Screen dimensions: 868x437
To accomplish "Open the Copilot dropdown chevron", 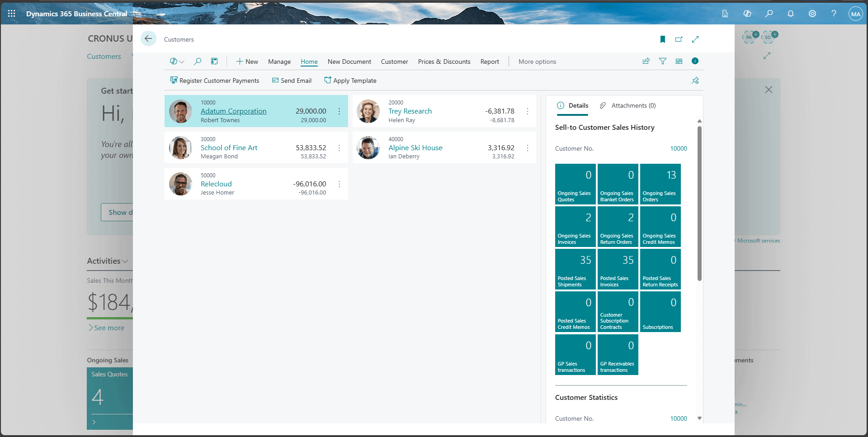I will pyautogui.click(x=183, y=61).
